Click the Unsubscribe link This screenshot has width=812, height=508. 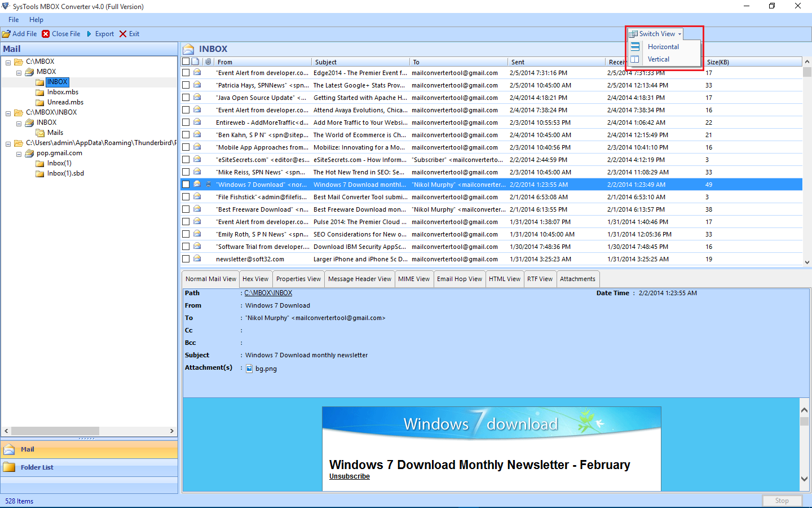[350, 476]
